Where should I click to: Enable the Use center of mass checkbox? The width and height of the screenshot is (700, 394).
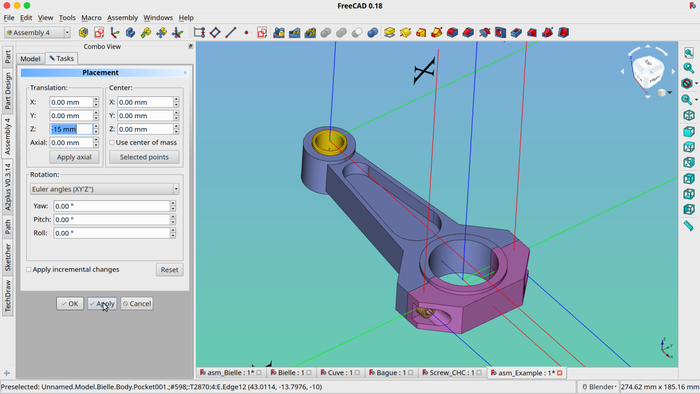112,143
